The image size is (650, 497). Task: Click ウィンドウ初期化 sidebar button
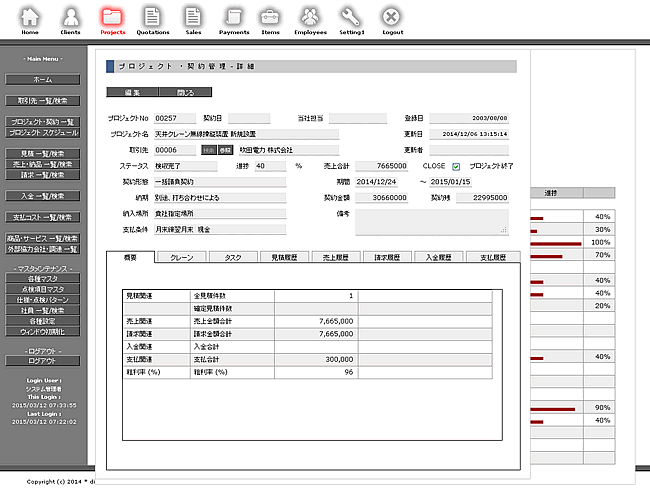click(x=43, y=332)
